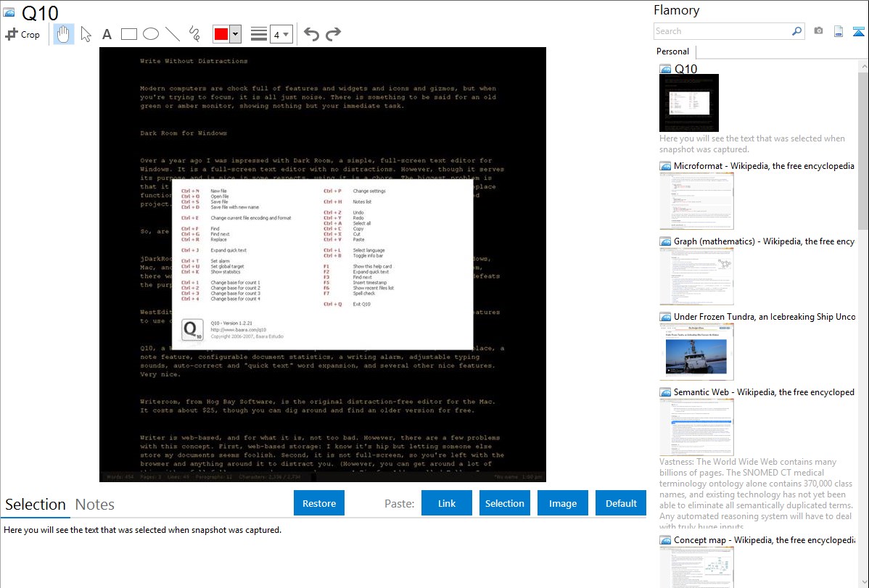Click in the Flamory Search field

722,31
